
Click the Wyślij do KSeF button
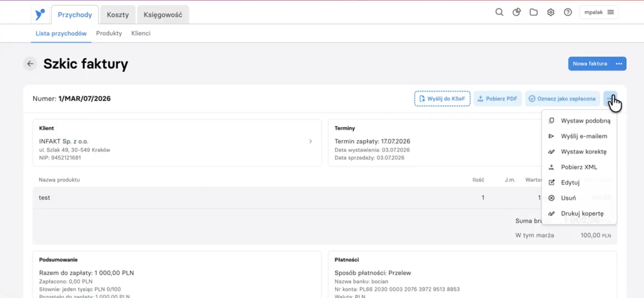point(442,99)
